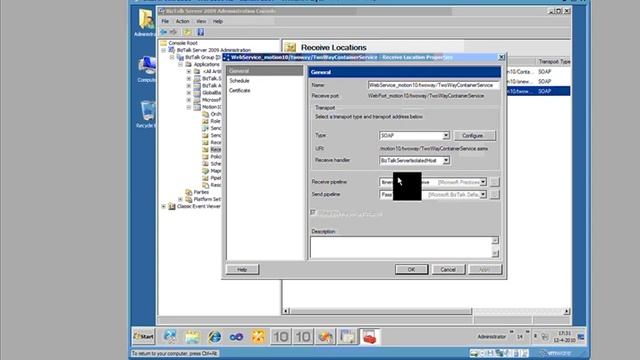Select the Console Root folder icon
This screenshot has width=640, height=360.
(x=164, y=43)
